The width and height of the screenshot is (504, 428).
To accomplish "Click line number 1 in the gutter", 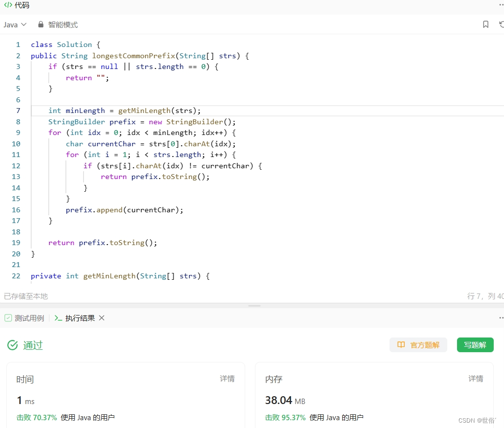I will tap(18, 45).
